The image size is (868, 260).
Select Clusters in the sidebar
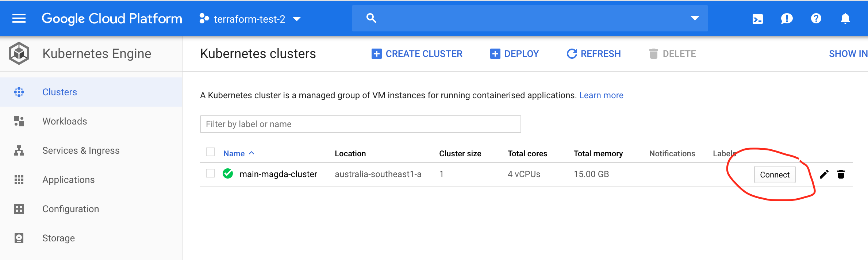[91, 92]
